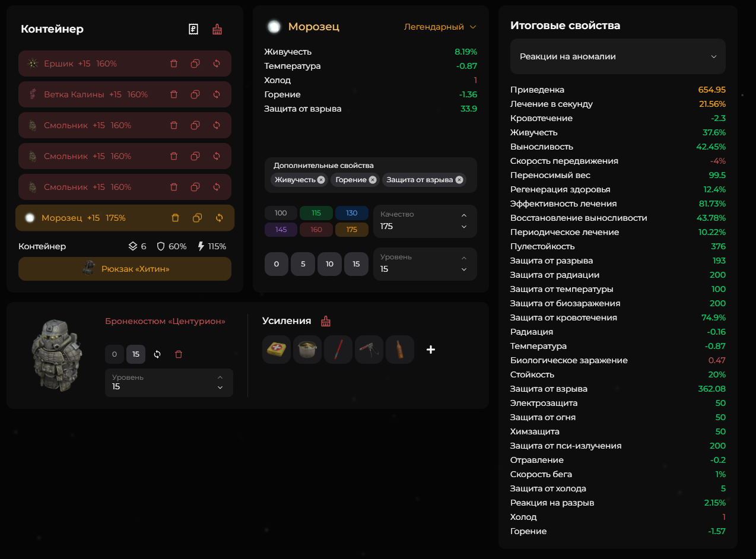This screenshot has width=756, height=559.
Task: Select the Морозец +15 175% row
Action: [125, 218]
